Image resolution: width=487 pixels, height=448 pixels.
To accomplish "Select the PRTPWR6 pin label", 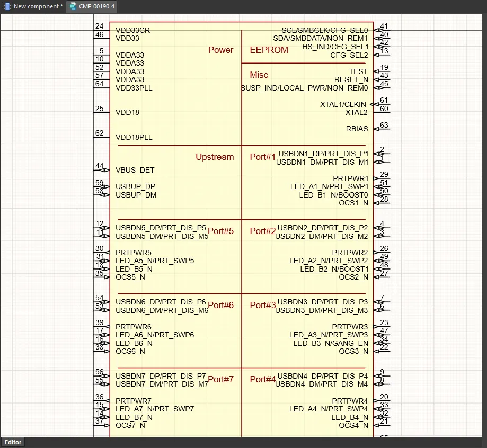I will click(134, 327).
